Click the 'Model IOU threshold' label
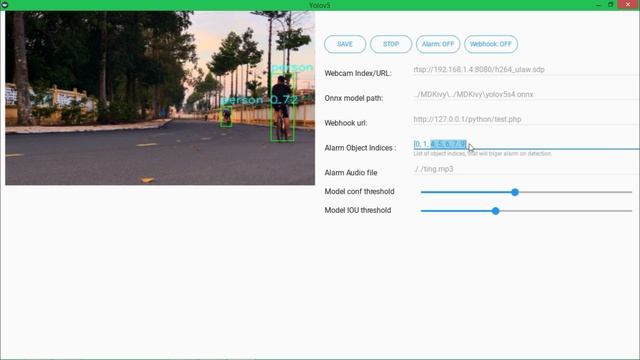This screenshot has height=360, width=640. click(x=358, y=210)
